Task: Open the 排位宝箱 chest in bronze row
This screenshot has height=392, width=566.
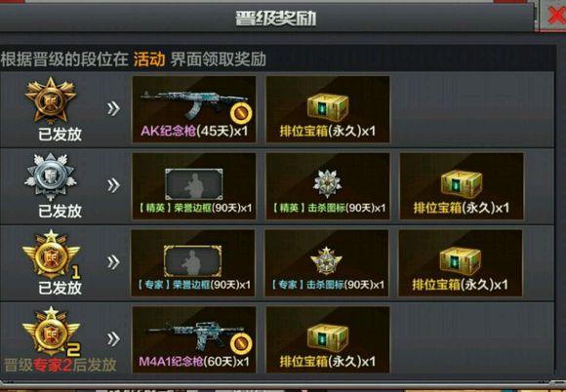Action: coord(328,107)
